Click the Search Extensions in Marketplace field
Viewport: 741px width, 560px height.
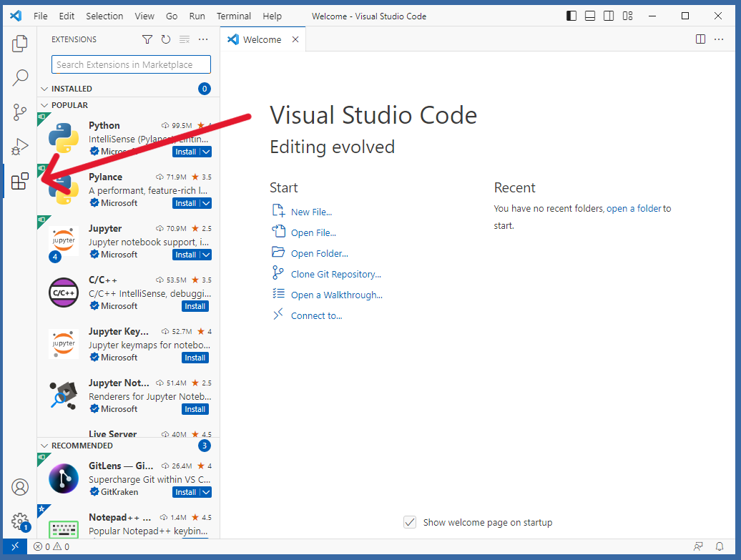coord(131,64)
